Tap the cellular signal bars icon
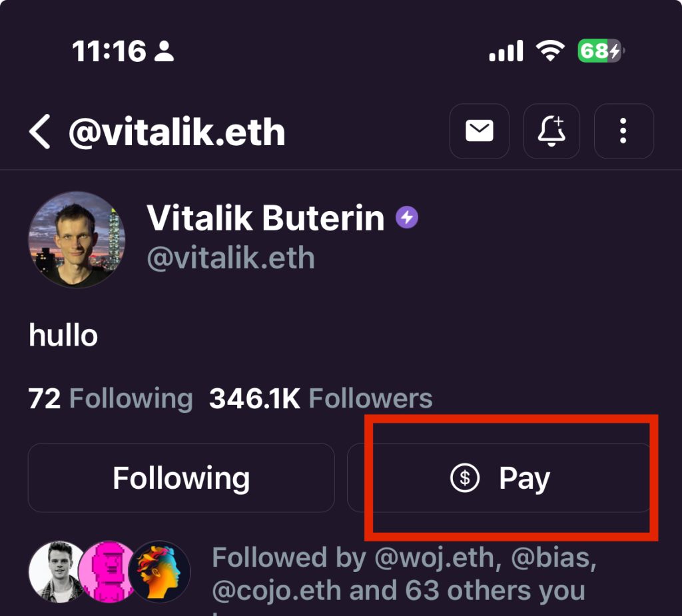 [506, 51]
